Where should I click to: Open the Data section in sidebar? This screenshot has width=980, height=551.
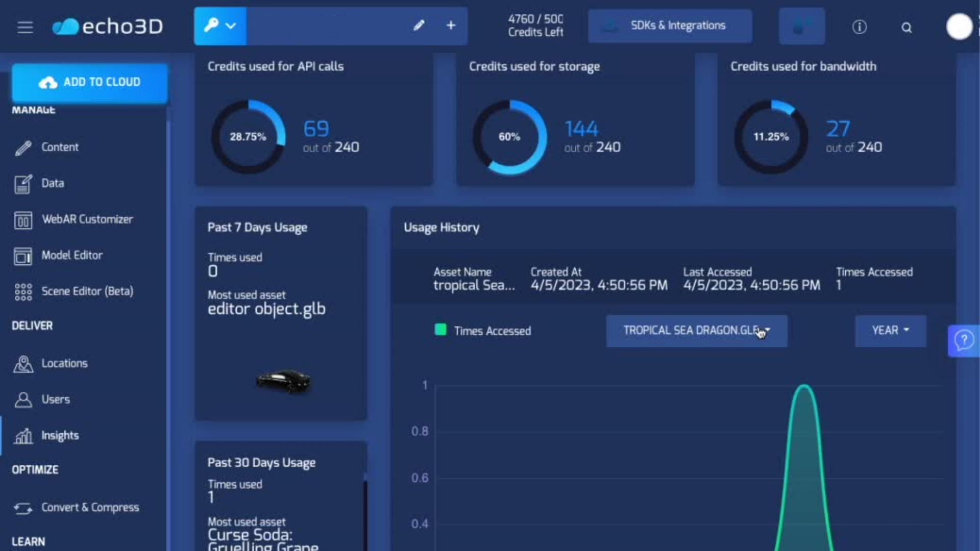click(x=53, y=184)
